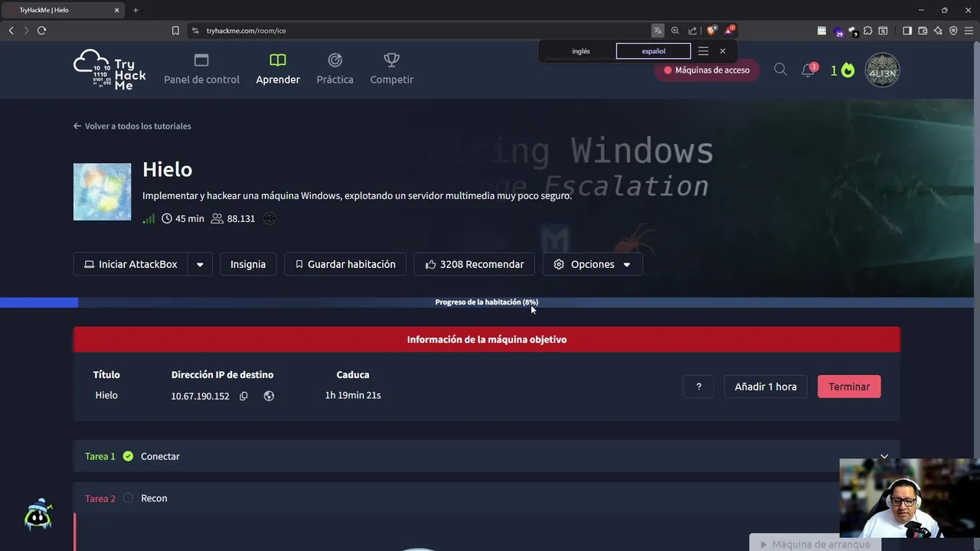The height and width of the screenshot is (551, 980).
Task: Reload the page with the refresh icon
Action: coord(41,31)
